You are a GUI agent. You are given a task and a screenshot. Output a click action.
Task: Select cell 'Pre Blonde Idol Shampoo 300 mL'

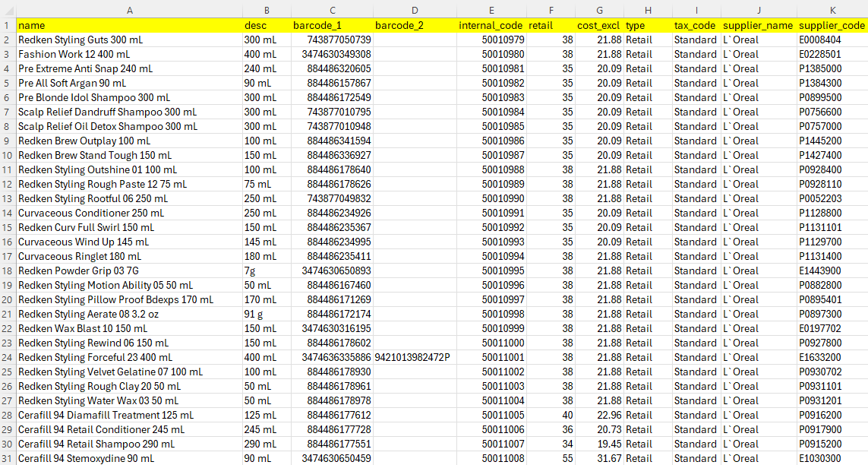point(130,97)
